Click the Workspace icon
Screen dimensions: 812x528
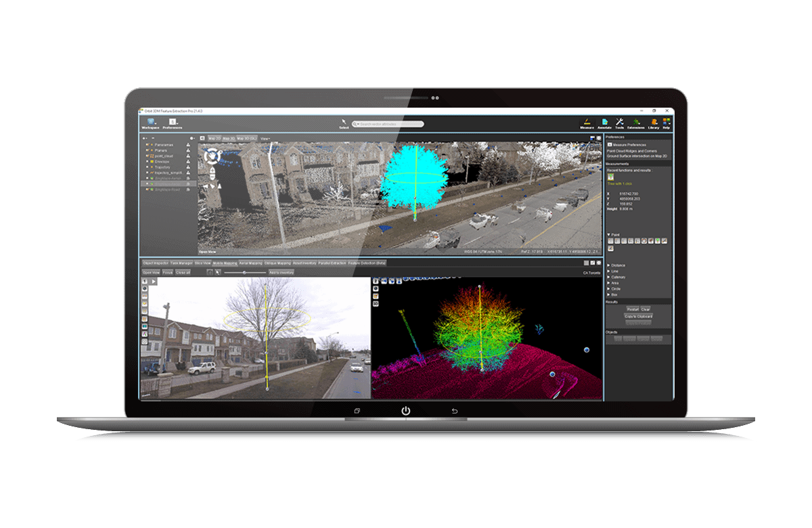click(150, 123)
